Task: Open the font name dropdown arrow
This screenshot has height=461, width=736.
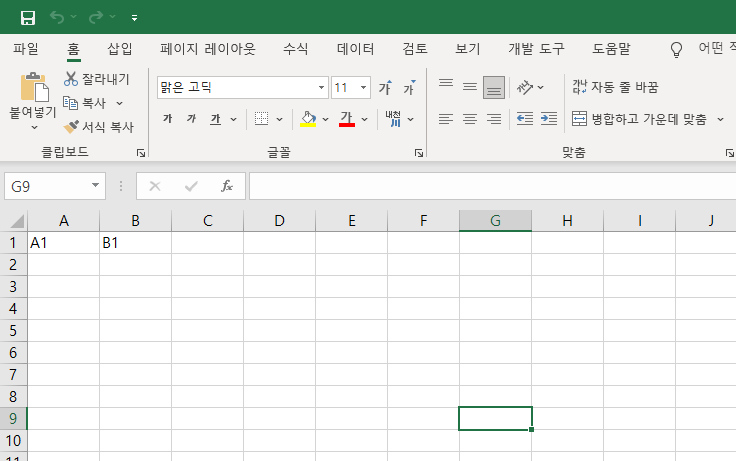Action: pos(321,87)
